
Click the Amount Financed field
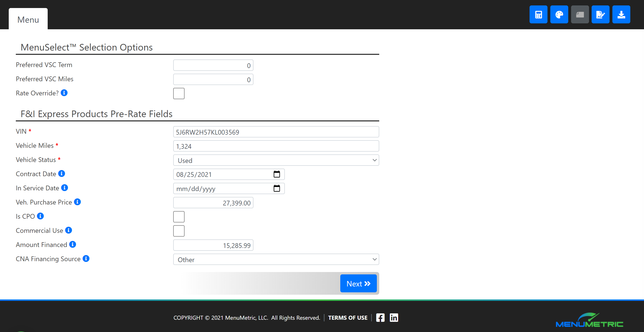(213, 245)
